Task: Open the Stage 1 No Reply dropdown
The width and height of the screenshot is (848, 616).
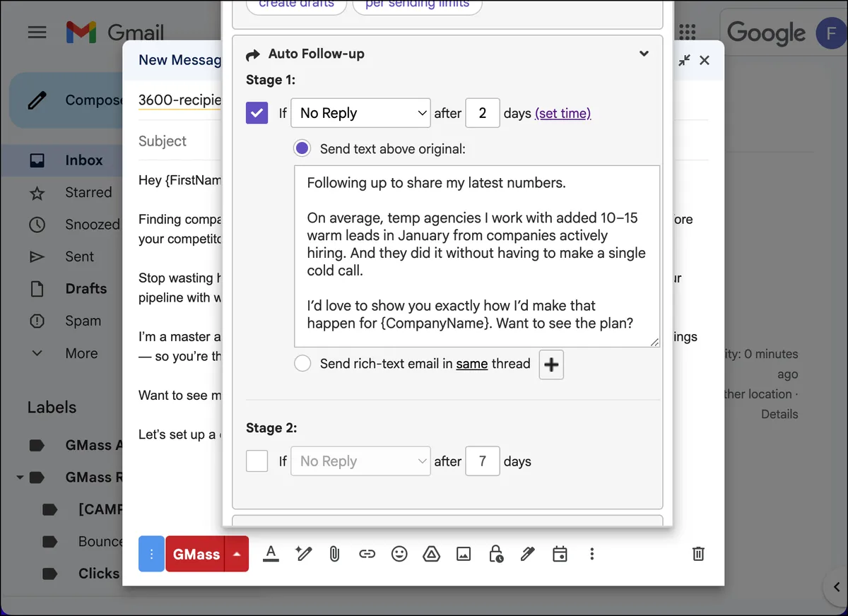Action: (x=360, y=113)
